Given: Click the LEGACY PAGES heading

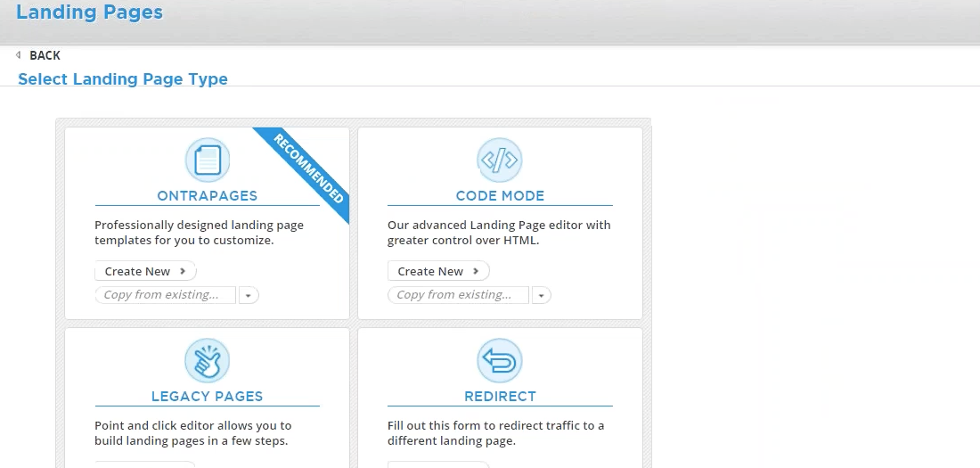Looking at the screenshot, I should [208, 397].
